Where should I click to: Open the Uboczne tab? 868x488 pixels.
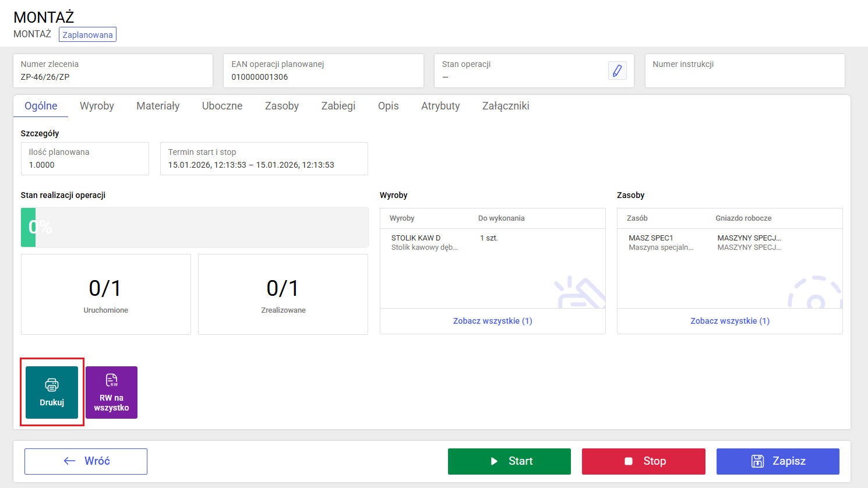pyautogui.click(x=222, y=106)
